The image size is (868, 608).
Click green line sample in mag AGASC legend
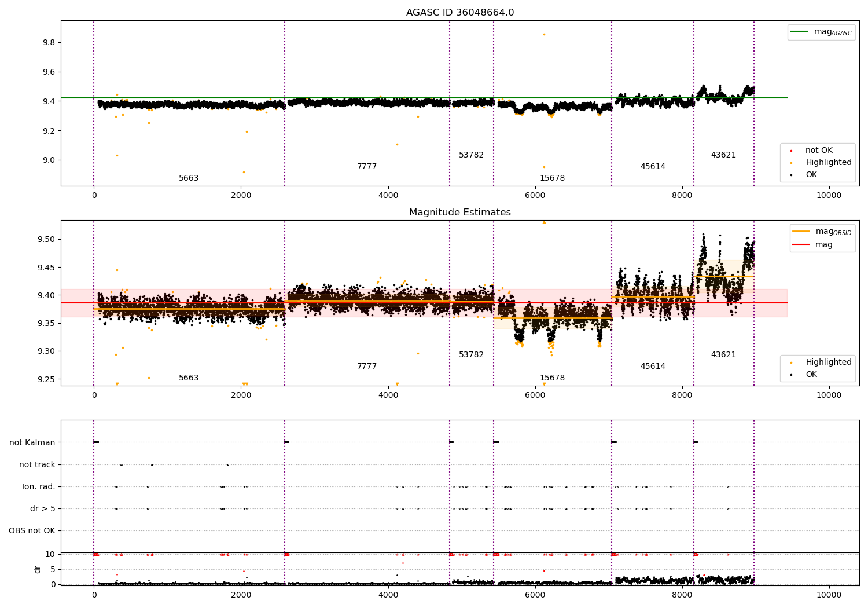(800, 32)
